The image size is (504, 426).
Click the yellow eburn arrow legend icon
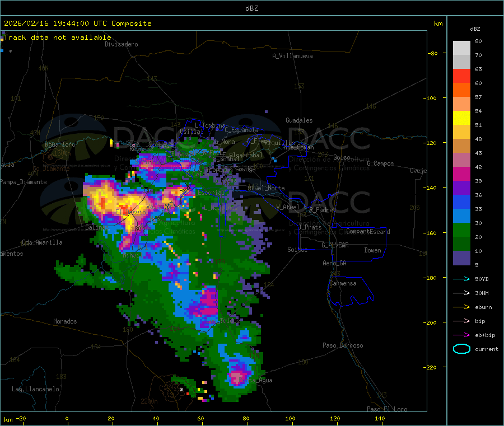point(461,307)
